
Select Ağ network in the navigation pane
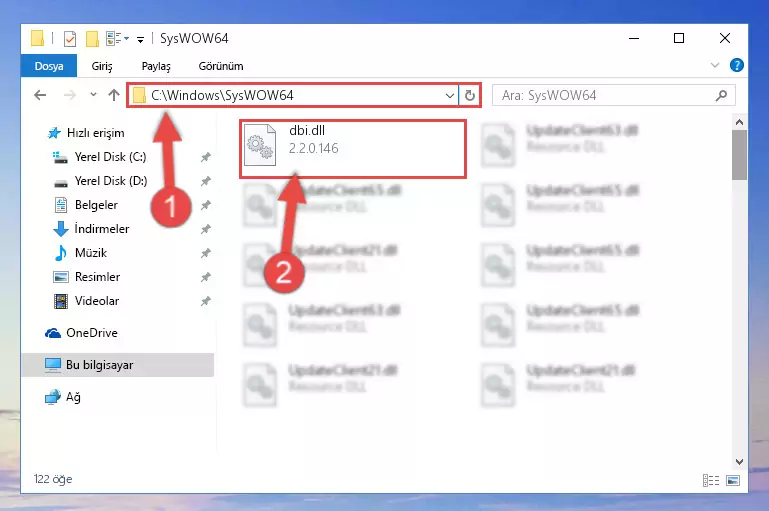pos(62,397)
